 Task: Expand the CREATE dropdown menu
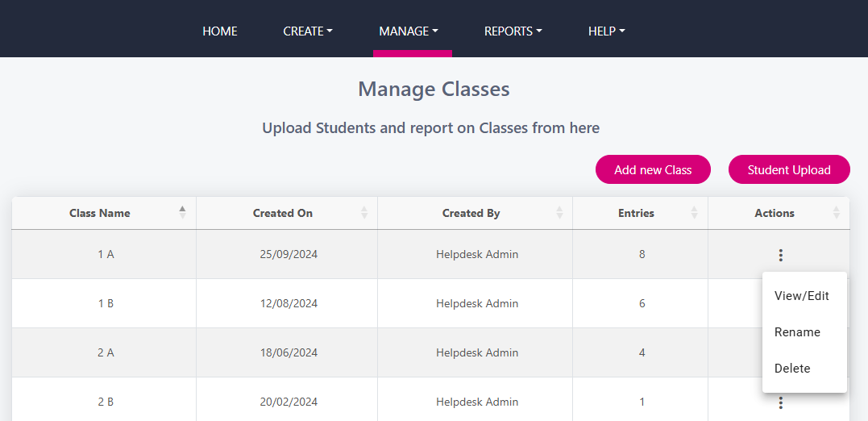coord(308,31)
